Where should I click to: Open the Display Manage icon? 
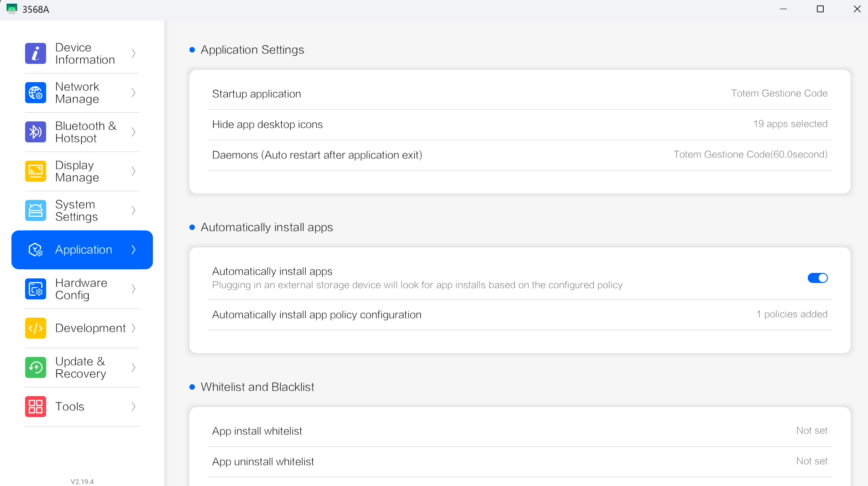point(35,171)
